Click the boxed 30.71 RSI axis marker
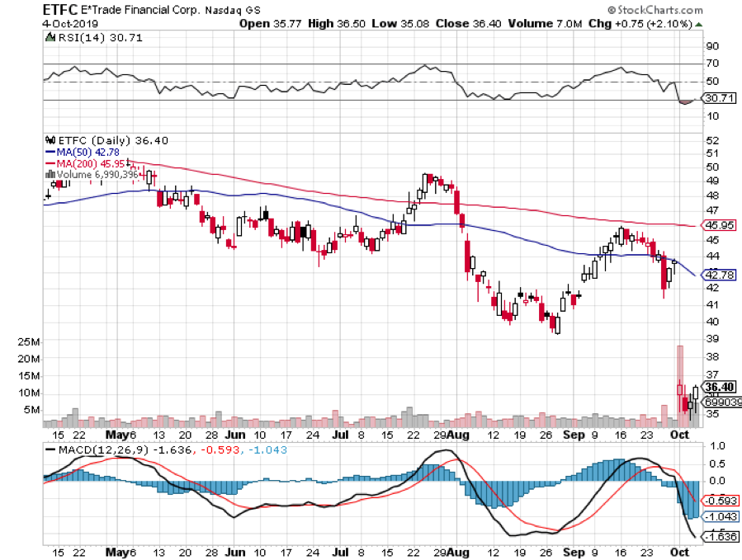The width and height of the screenshot is (742, 560). click(720, 98)
